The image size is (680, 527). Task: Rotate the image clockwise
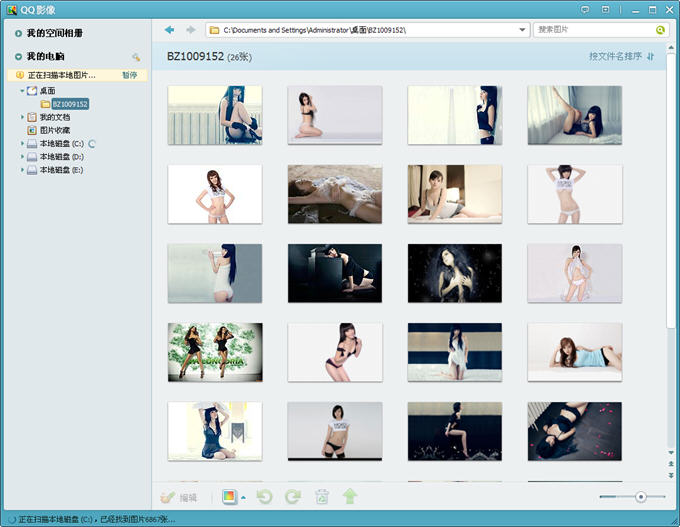[x=293, y=496]
